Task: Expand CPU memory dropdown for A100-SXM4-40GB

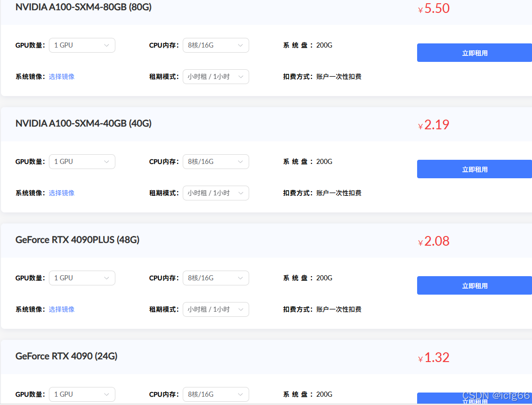Action: click(x=215, y=162)
